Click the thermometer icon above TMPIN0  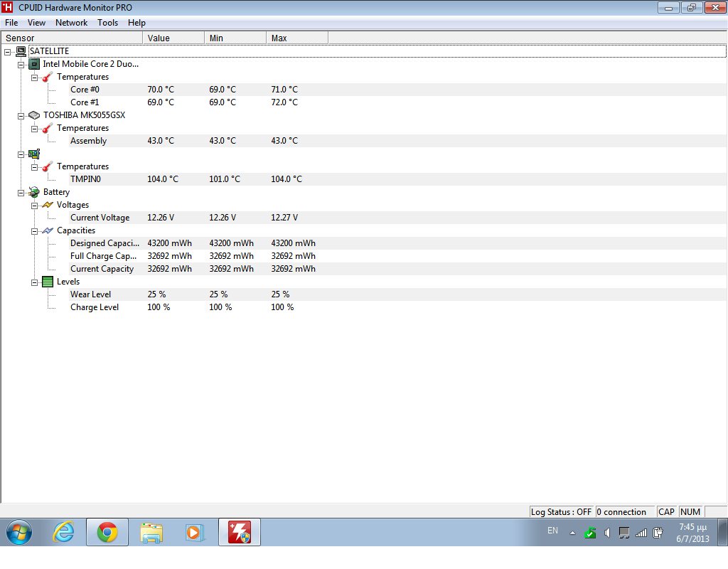pyautogui.click(x=48, y=166)
